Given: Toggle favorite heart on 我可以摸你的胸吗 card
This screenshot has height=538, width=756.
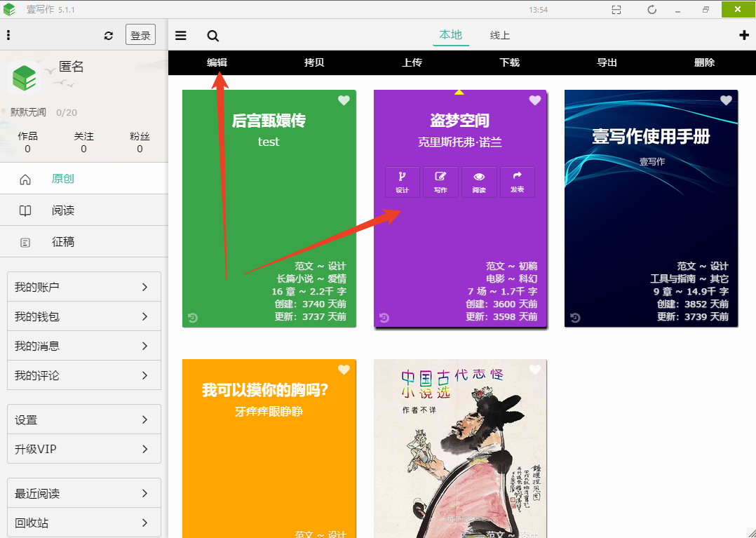Looking at the screenshot, I should [x=344, y=370].
